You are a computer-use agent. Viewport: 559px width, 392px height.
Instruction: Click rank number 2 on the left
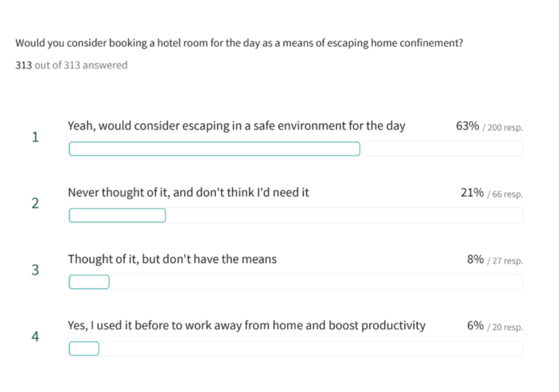point(35,204)
